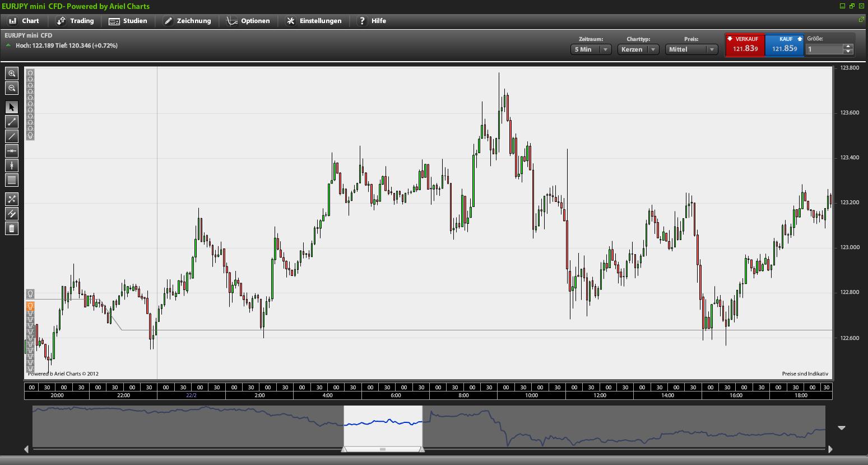The image size is (868, 465).
Task: Toggle the topmost lightbulb marker in chart
Action: click(30, 73)
